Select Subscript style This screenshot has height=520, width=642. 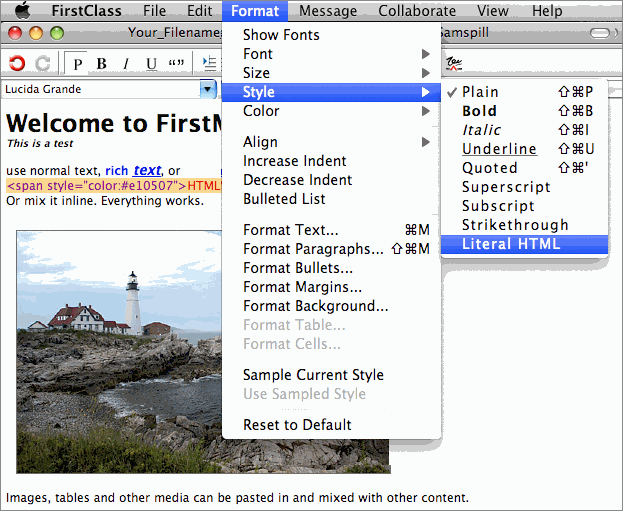click(524, 206)
